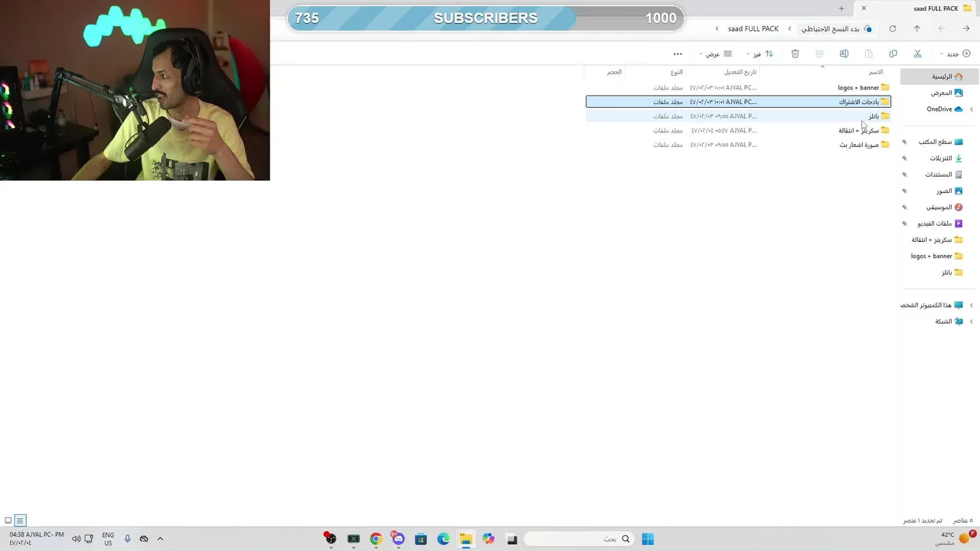Select بانلز folder in file list
The image size is (980, 551).
coord(738,116)
